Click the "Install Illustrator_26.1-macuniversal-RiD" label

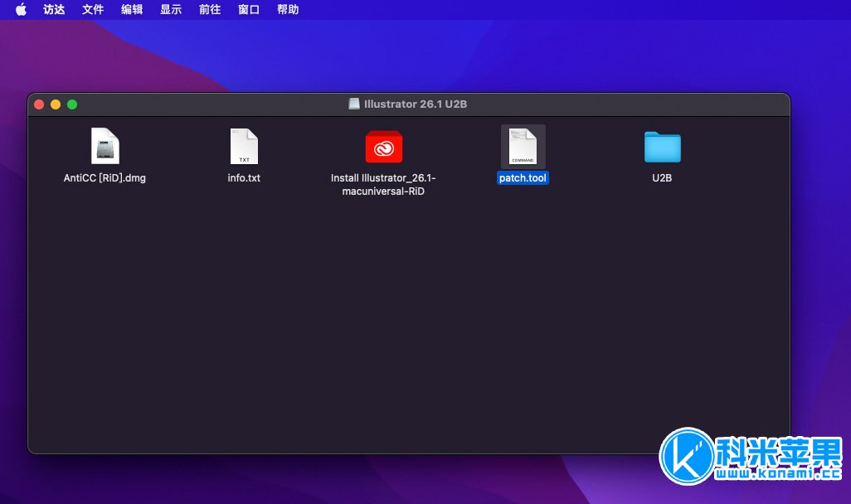(x=383, y=185)
